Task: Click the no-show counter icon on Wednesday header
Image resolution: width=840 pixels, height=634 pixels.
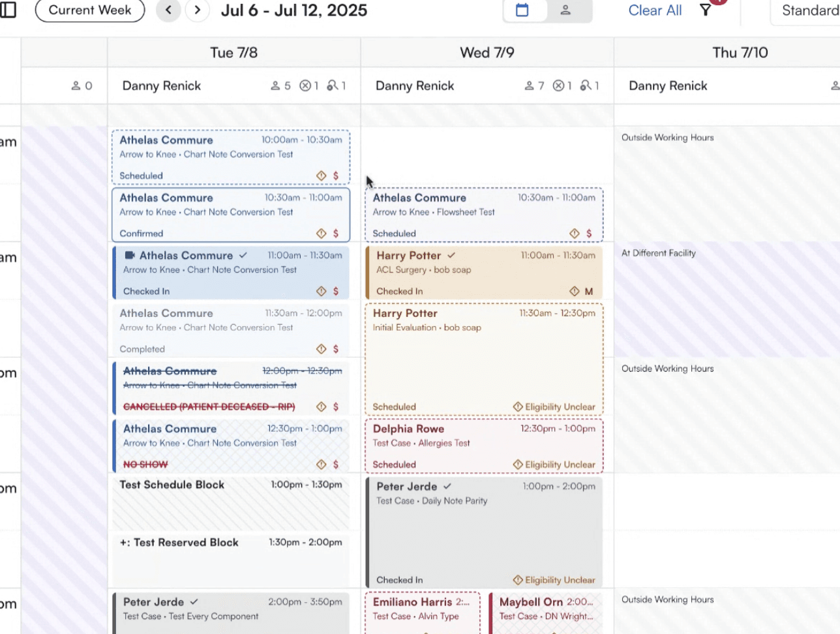Action: click(586, 85)
